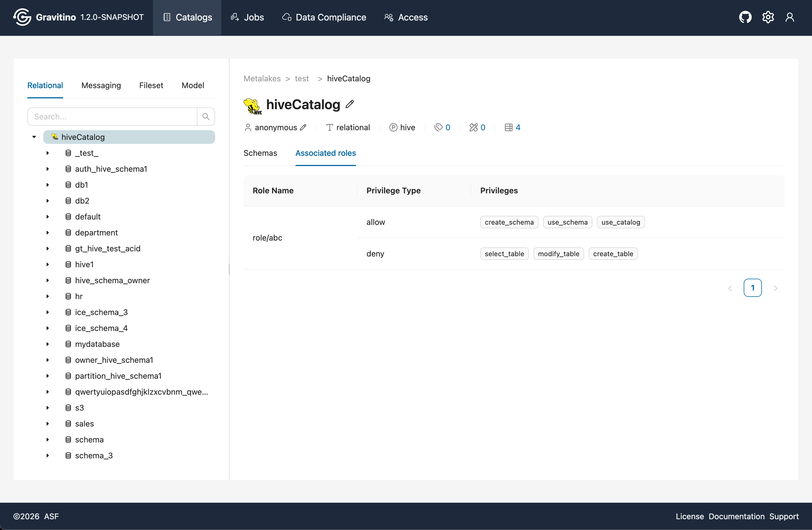
Task: Click the tables count icon showing 4
Action: point(512,127)
